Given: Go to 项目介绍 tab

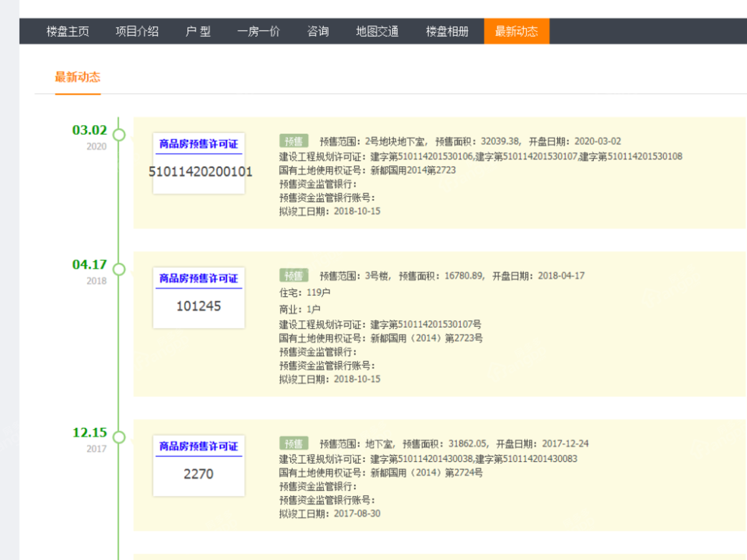Looking at the screenshot, I should point(137,31).
